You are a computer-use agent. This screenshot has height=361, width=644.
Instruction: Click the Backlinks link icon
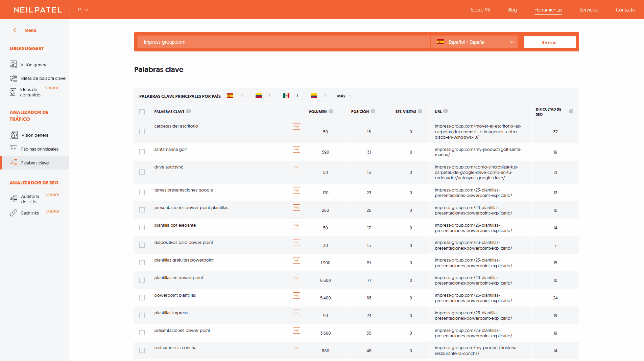pyautogui.click(x=14, y=212)
